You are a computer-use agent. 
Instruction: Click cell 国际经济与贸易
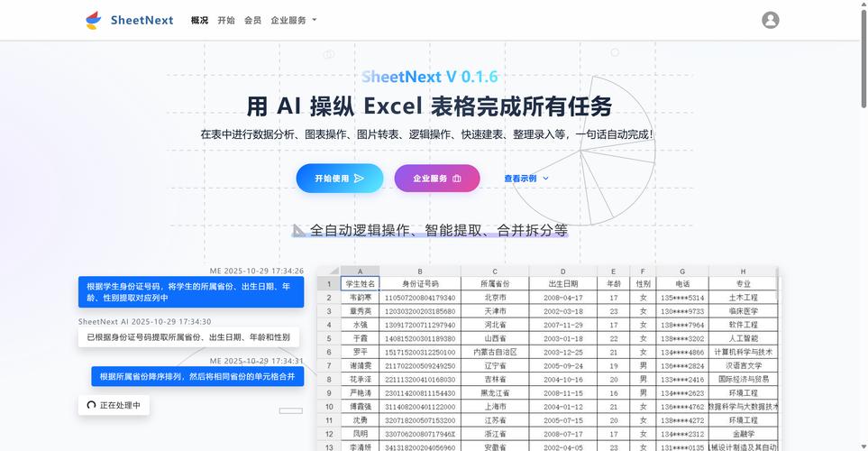(743, 379)
